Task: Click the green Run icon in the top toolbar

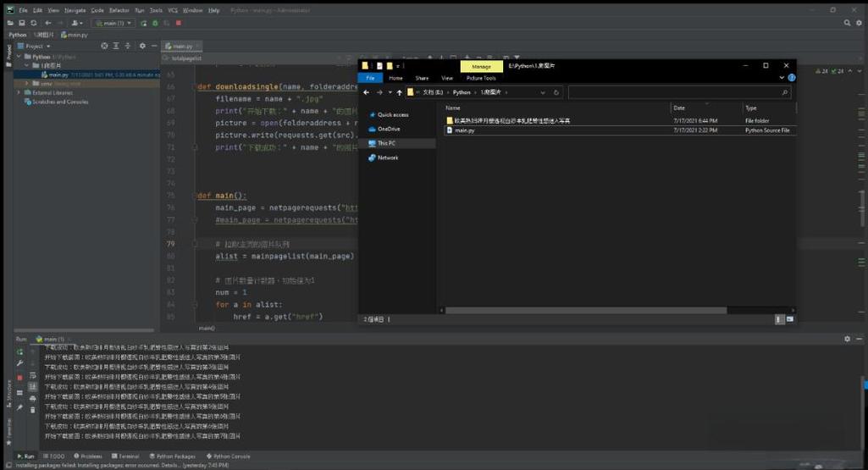Action: (x=144, y=23)
